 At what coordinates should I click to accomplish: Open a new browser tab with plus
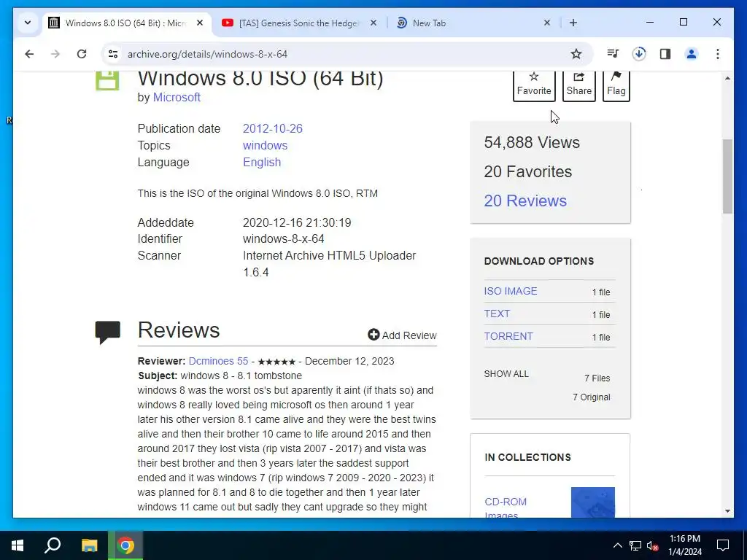point(573,23)
